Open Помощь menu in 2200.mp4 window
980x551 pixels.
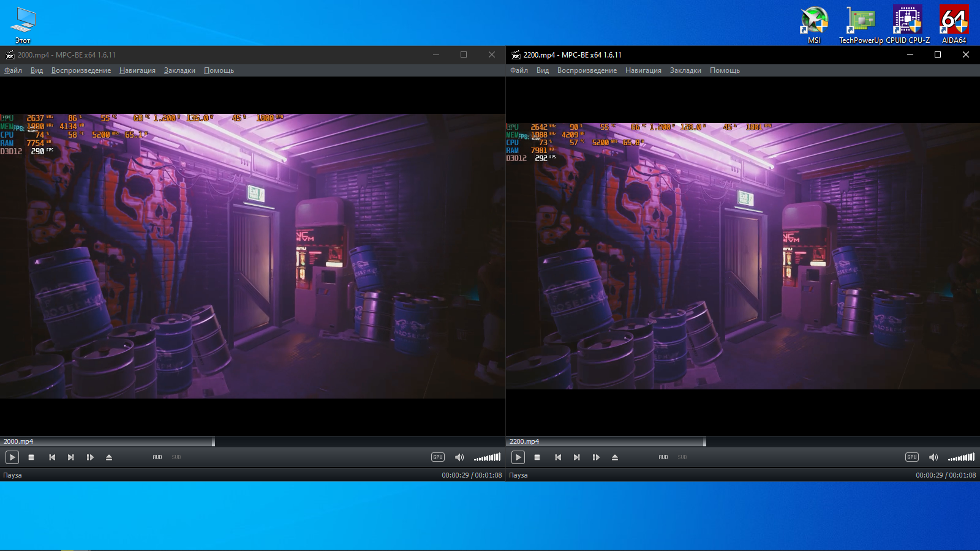[x=725, y=70]
